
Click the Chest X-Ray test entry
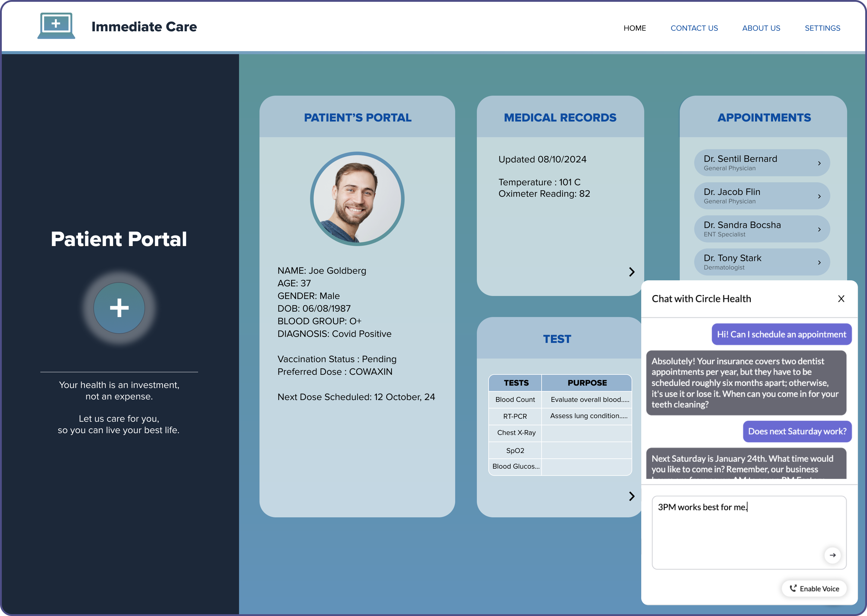point(516,433)
